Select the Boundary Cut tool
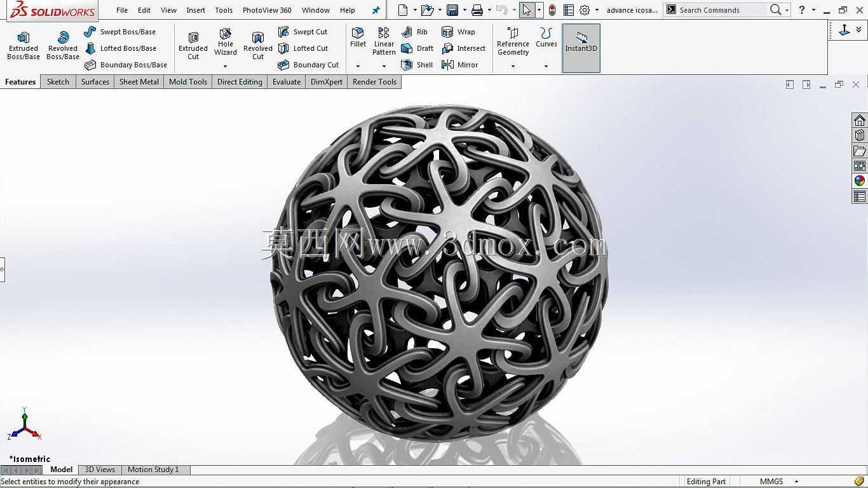Image resolution: width=868 pixels, height=488 pixels. tap(308, 65)
